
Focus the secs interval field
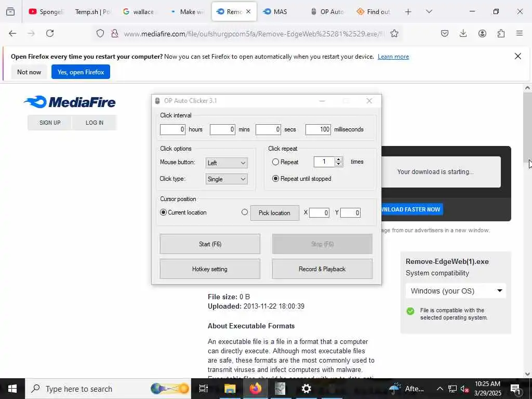click(268, 129)
